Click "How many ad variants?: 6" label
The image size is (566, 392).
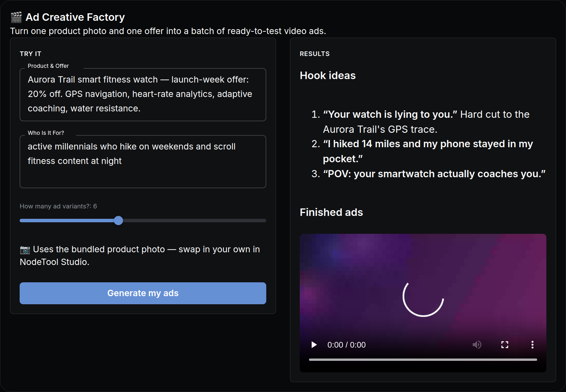tap(58, 206)
